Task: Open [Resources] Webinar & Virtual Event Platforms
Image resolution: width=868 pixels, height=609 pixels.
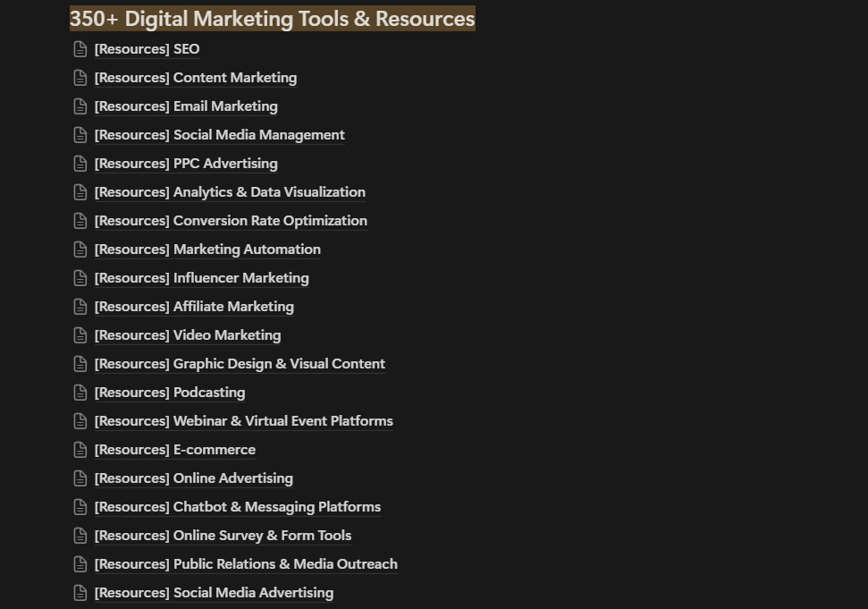Action: pos(243,421)
